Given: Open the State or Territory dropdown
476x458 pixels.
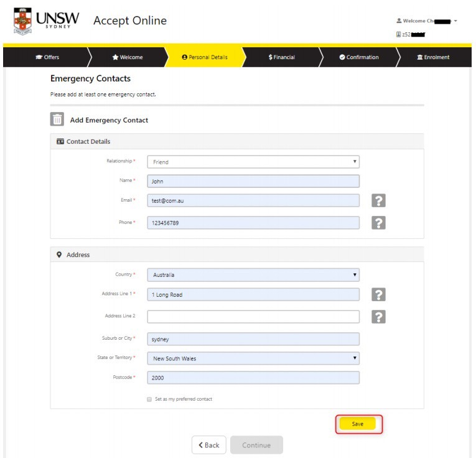Looking at the screenshot, I should pyautogui.click(x=253, y=358).
